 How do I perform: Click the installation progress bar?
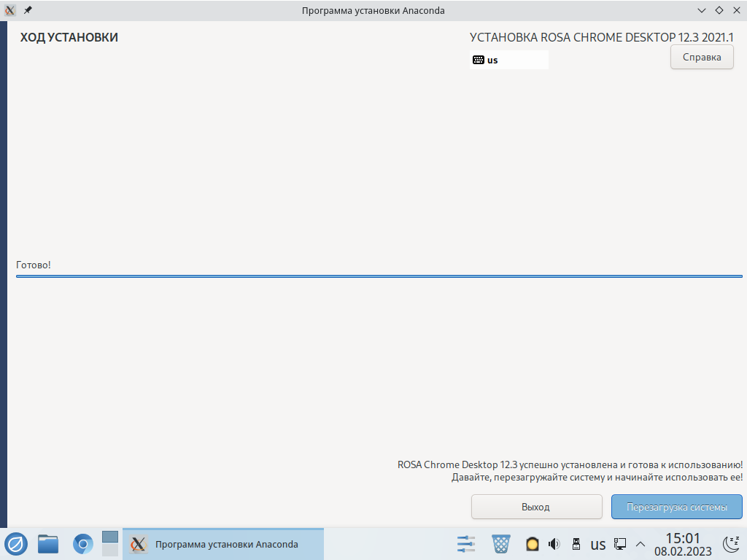click(x=379, y=276)
